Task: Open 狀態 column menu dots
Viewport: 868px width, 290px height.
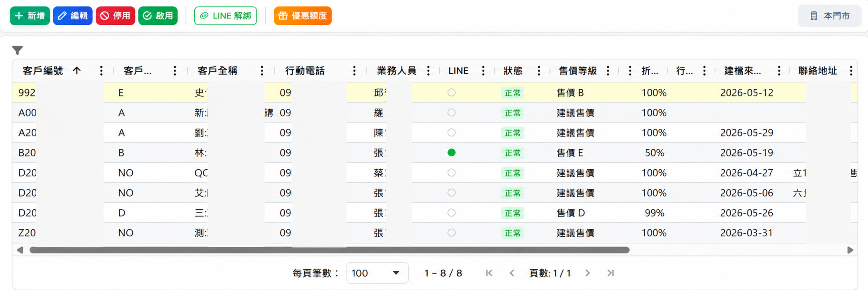Action: pyautogui.click(x=539, y=71)
